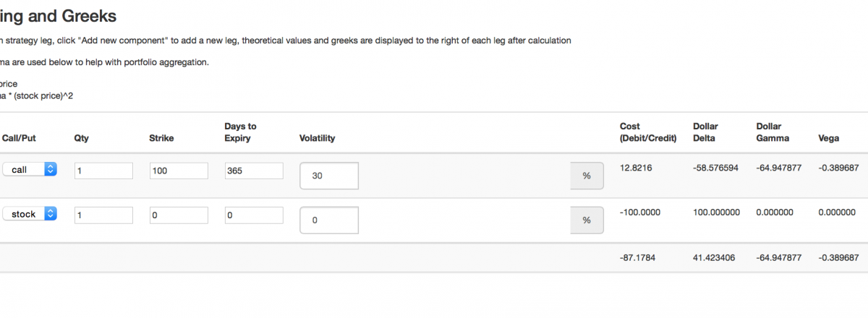This screenshot has height=318, width=868.
Task: Click the Dollar Gamma column header
Action: point(773,132)
